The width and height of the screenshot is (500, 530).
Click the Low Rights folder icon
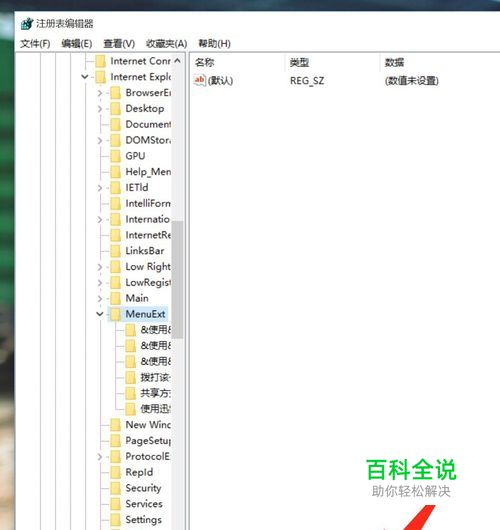point(116,267)
